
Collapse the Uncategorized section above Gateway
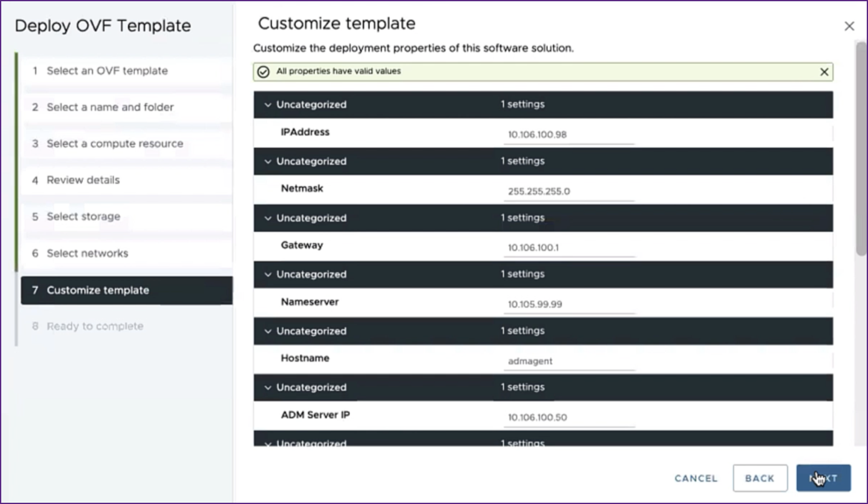click(268, 218)
